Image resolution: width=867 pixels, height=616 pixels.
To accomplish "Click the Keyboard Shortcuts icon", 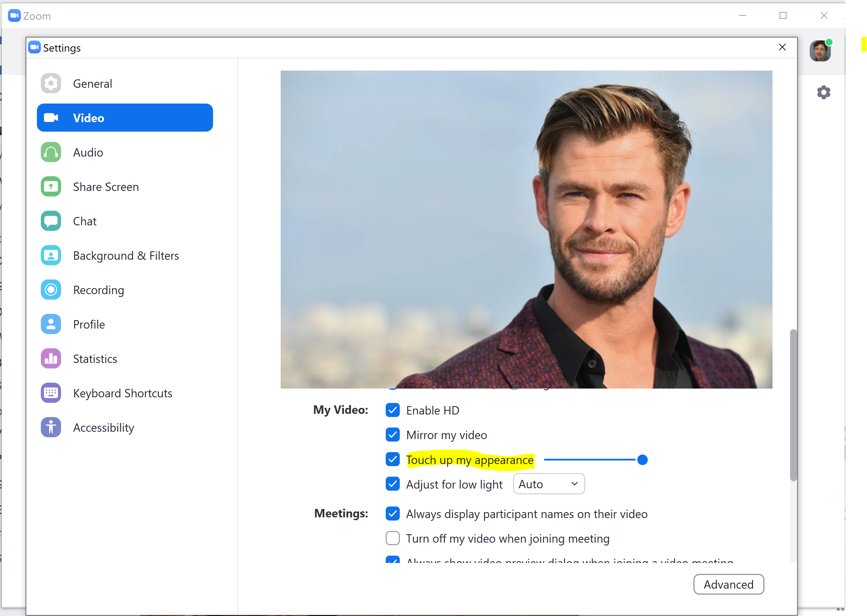I will (51, 393).
